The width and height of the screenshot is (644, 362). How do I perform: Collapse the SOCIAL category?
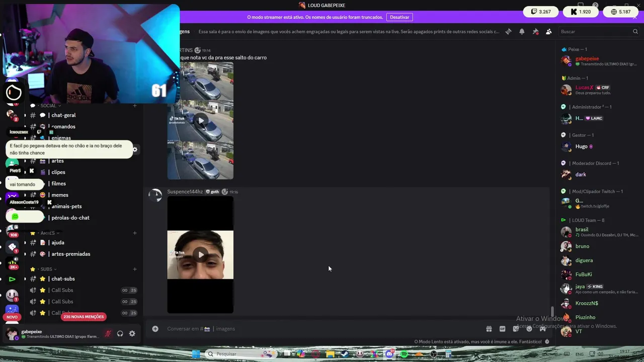[x=48, y=106]
